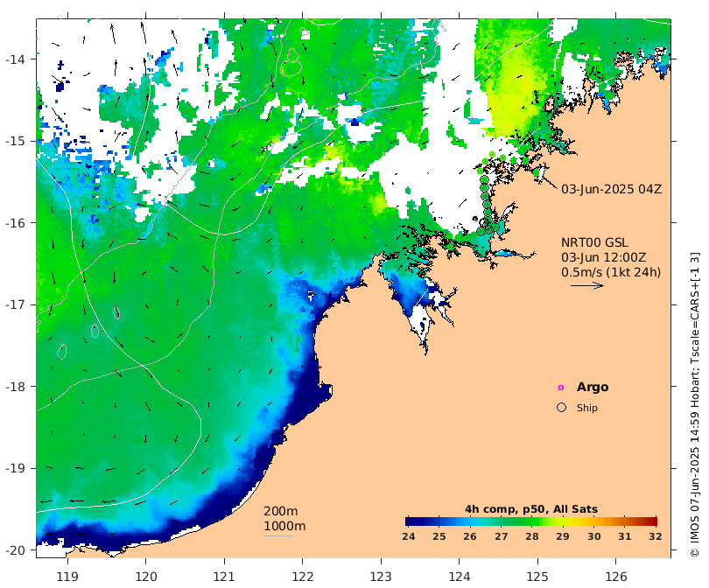The height and width of the screenshot is (588, 709).
Task: Click the longitude axis label '122'
Action: tap(303, 577)
